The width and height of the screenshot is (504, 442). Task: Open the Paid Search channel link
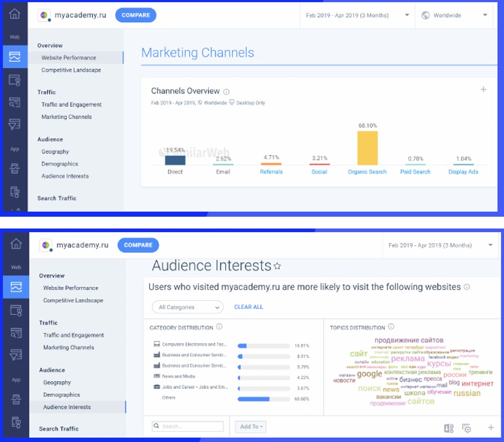click(x=415, y=172)
